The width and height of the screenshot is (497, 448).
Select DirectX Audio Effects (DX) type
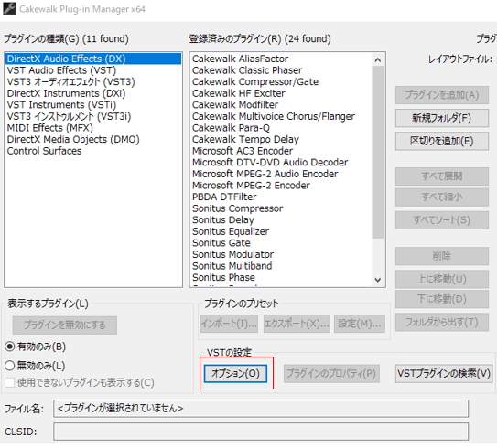coord(93,59)
